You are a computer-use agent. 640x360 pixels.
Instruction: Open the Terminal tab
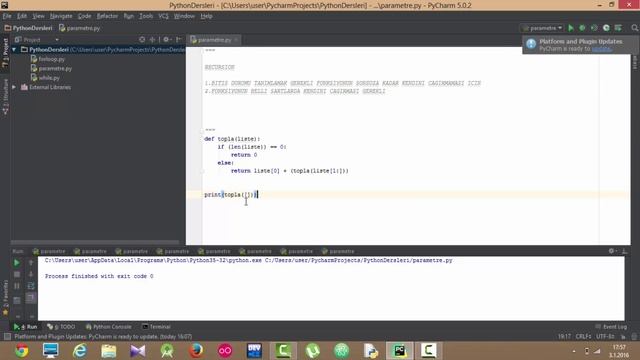click(156, 327)
